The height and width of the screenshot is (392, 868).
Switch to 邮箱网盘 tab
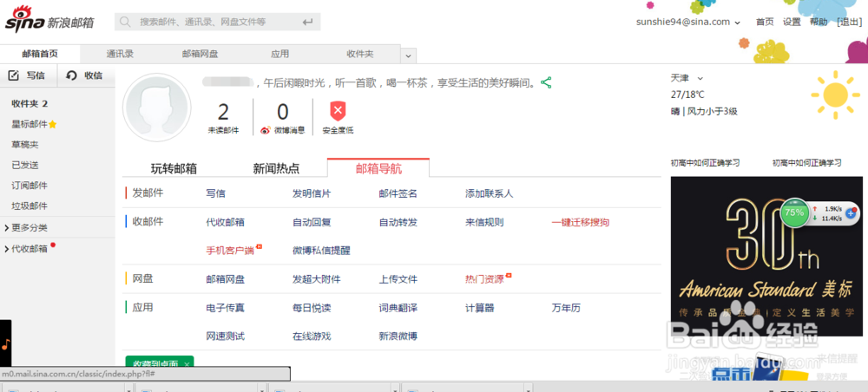(200, 54)
